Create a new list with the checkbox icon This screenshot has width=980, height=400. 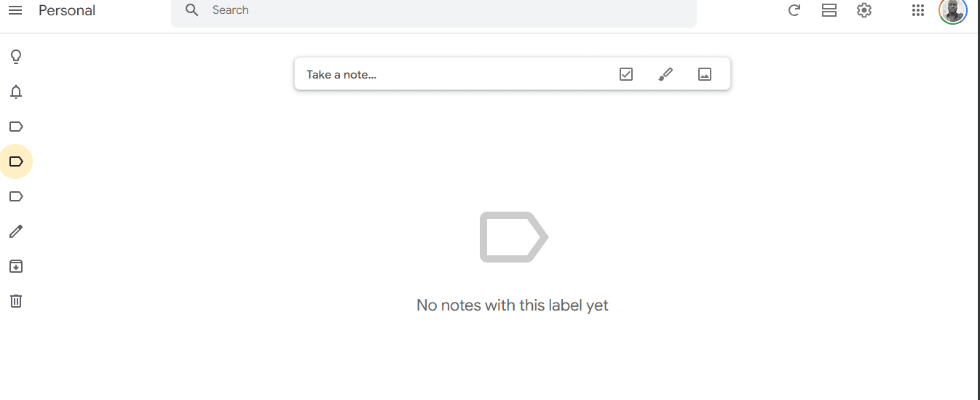coord(626,74)
